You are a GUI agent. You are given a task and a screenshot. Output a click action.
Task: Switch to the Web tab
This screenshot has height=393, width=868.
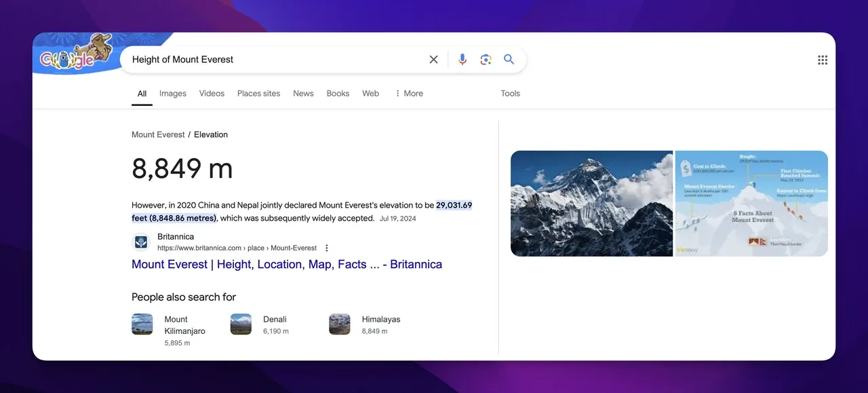370,94
